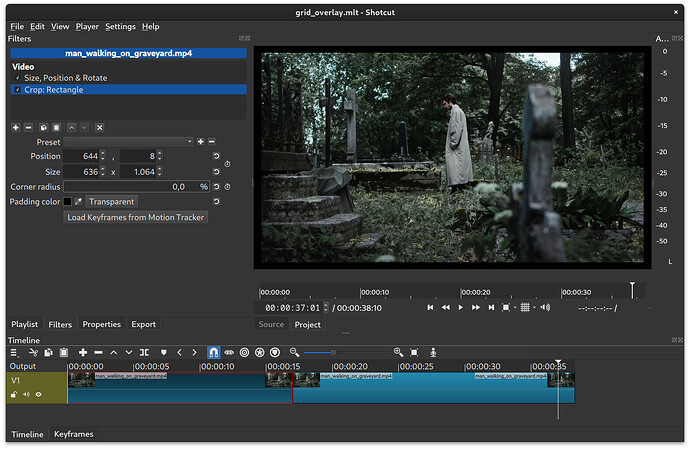Image resolution: width=690 pixels, height=449 pixels.
Task: Step the Size width value of 636
Action: [x=103, y=172]
